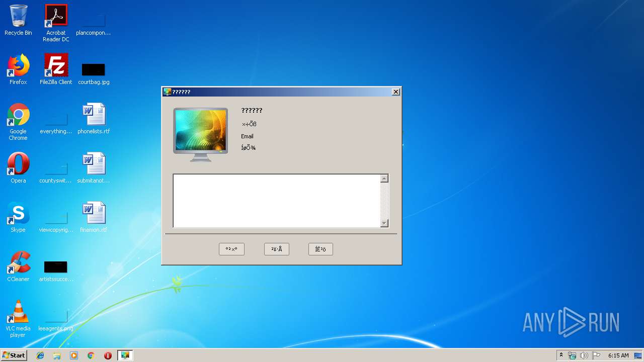Launch FileZilla Client shortcut
The height and width of the screenshot is (362, 644).
coord(56,69)
